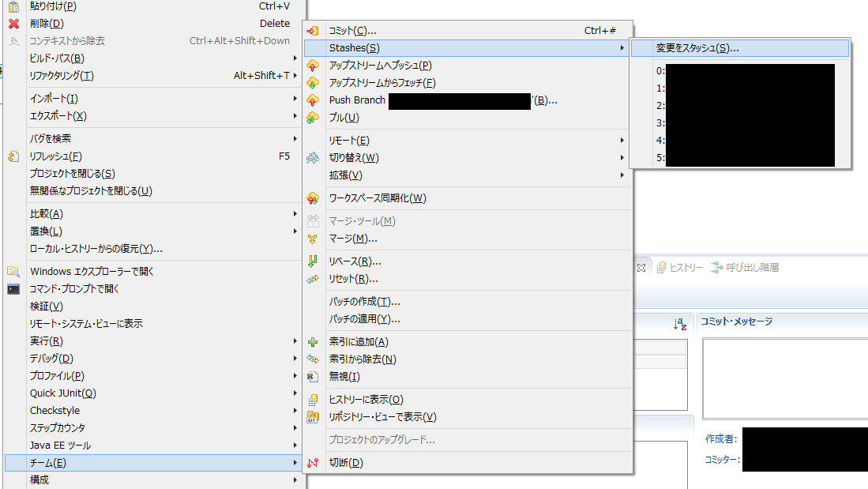Select プロジェクトを閉じる(S) menu entry
The image size is (868, 489).
click(x=153, y=173)
